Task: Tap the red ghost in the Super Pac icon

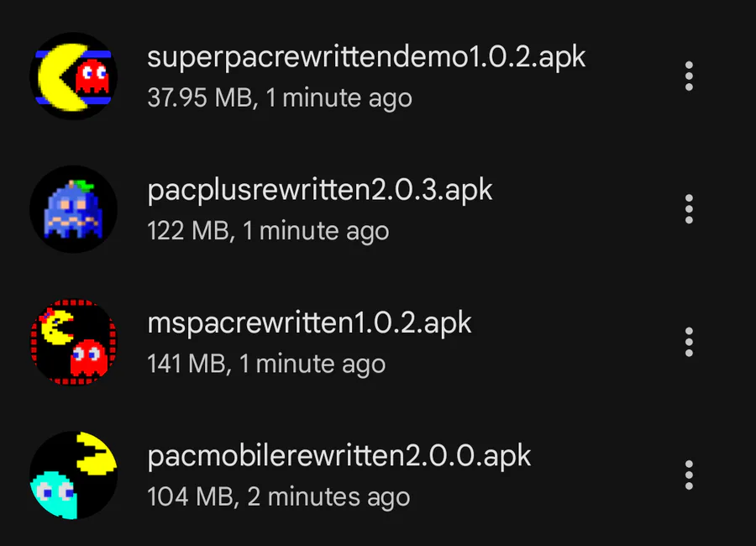Action: click(x=92, y=76)
